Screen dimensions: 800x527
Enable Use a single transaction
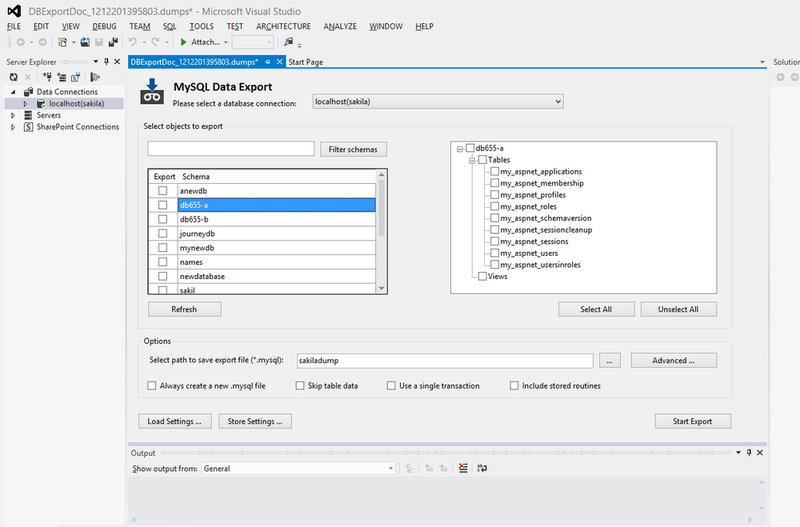click(391, 386)
